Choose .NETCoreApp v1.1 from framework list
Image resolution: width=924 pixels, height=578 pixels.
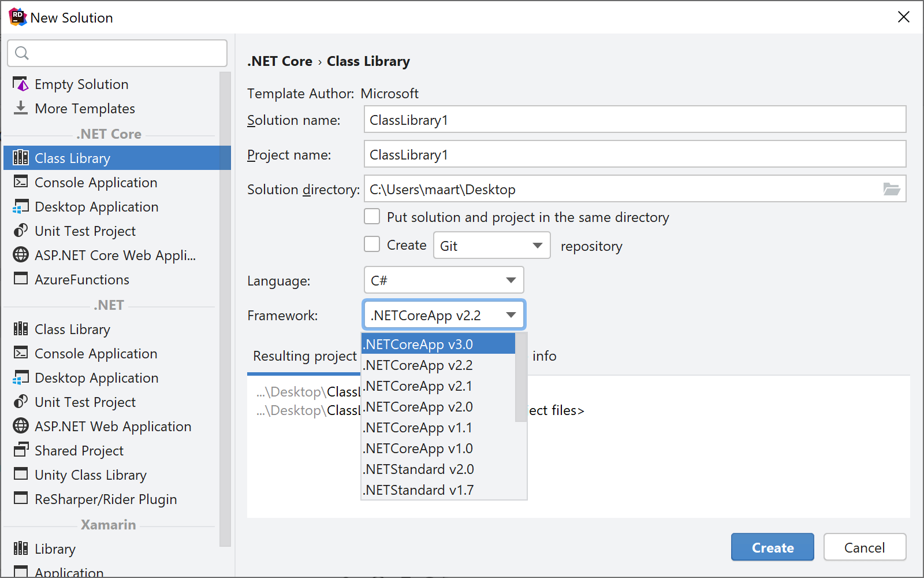[438, 427]
